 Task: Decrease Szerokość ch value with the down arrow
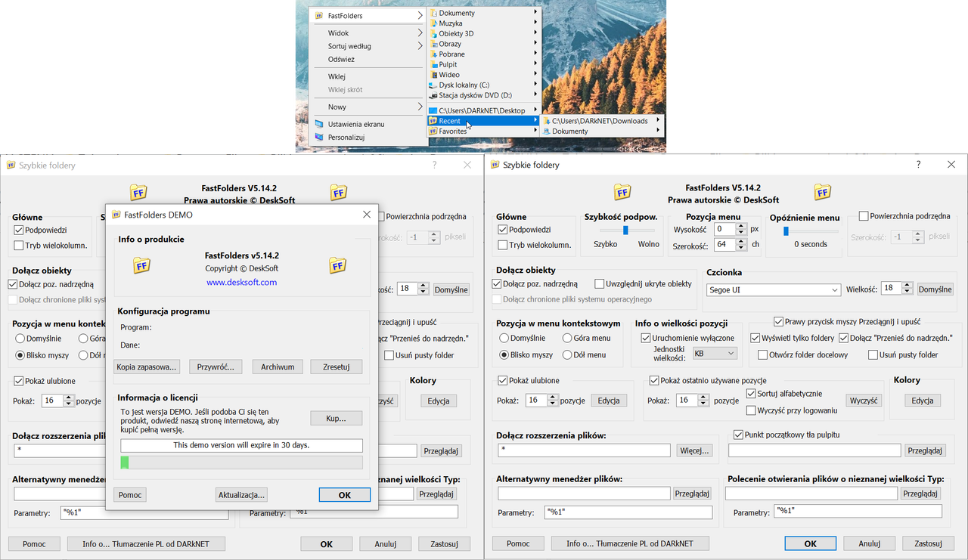(741, 248)
